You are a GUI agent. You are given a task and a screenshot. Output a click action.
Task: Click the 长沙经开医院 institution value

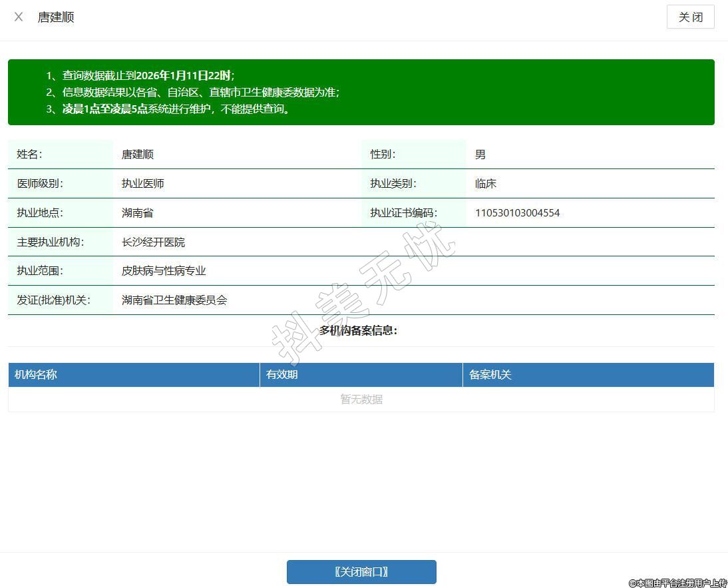coord(153,242)
